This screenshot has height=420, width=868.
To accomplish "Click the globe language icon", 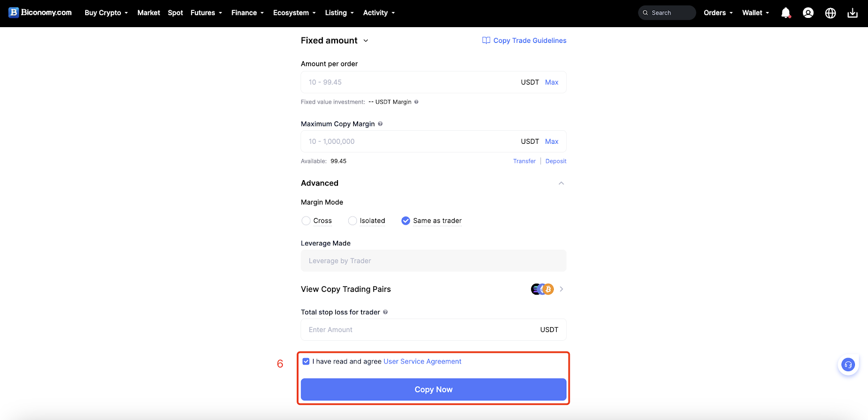I will click(830, 13).
